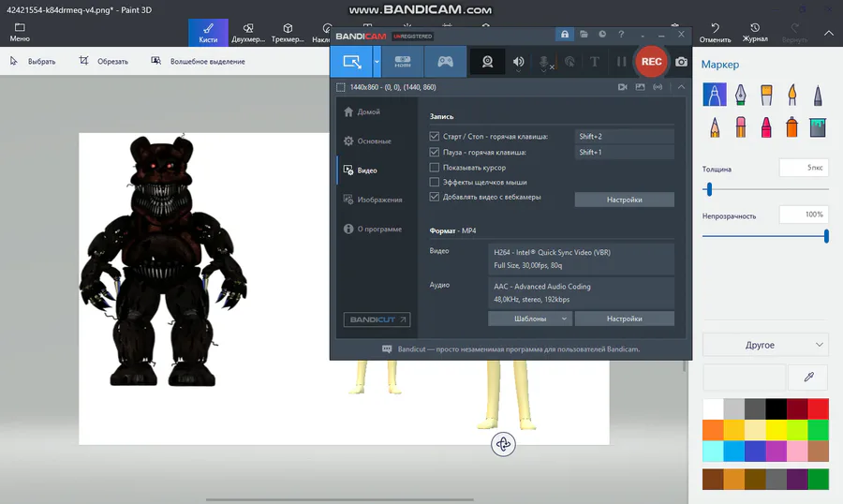Click the Непрозрачность opacity slider handle
The width and height of the screenshot is (843, 504).
pyautogui.click(x=826, y=235)
